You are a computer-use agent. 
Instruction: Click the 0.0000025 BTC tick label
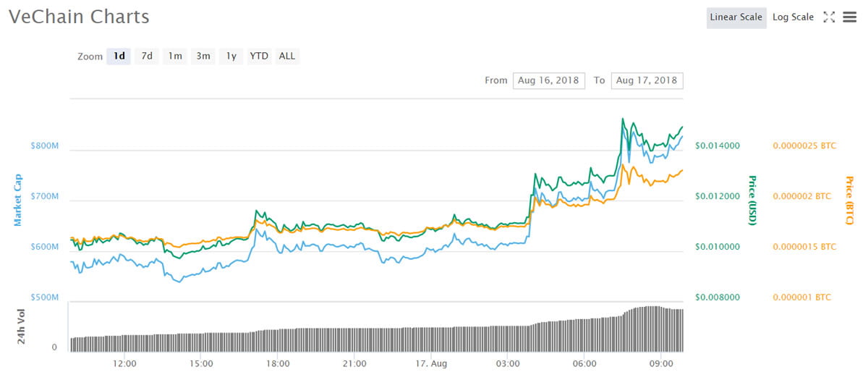point(804,145)
